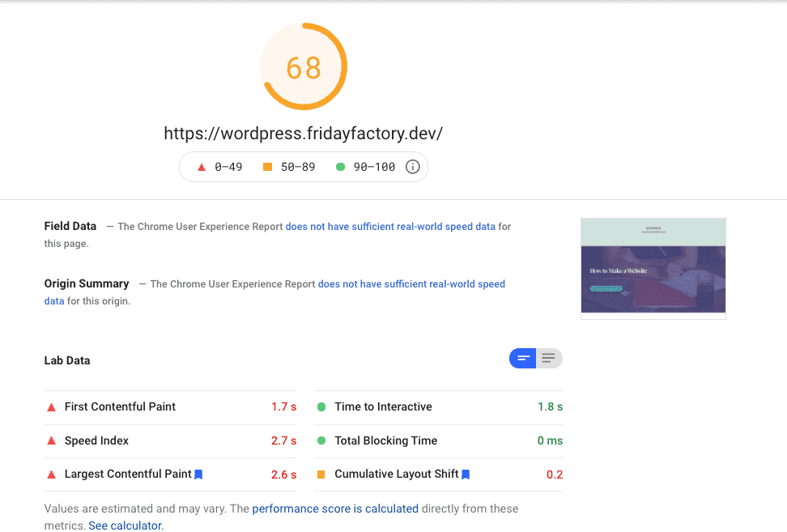Click the 2.7 s Speed Index value
The height and width of the screenshot is (532, 787).
283,440
